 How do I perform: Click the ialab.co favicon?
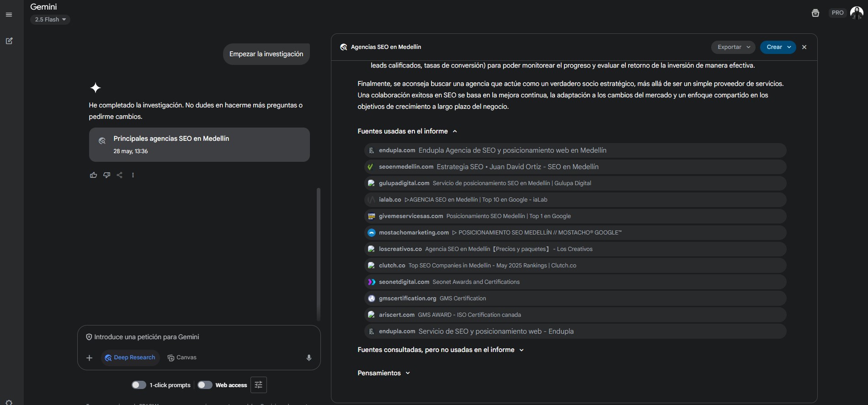tap(372, 200)
